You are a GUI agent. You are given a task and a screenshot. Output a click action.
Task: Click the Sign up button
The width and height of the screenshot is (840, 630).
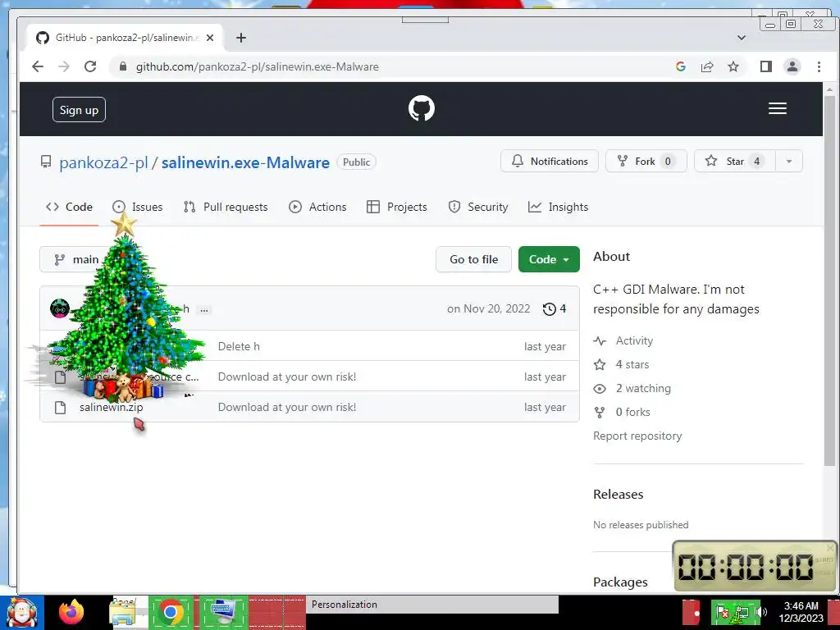(79, 110)
